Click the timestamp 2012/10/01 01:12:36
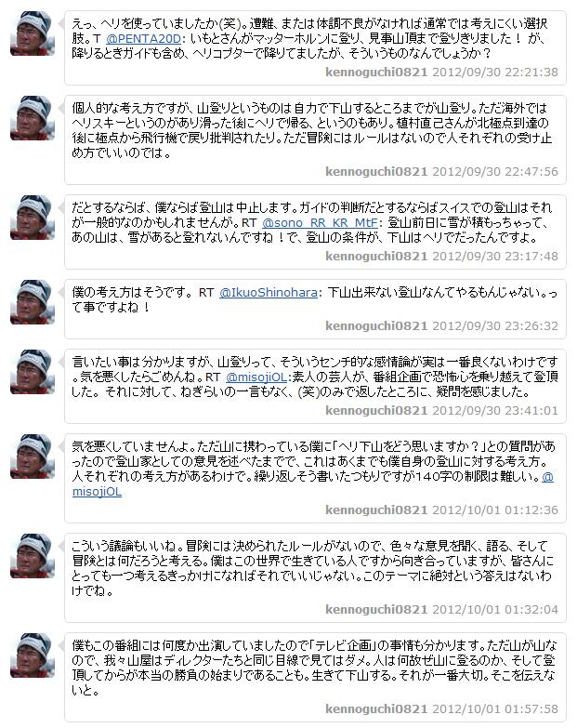The image size is (577, 728). [x=495, y=510]
